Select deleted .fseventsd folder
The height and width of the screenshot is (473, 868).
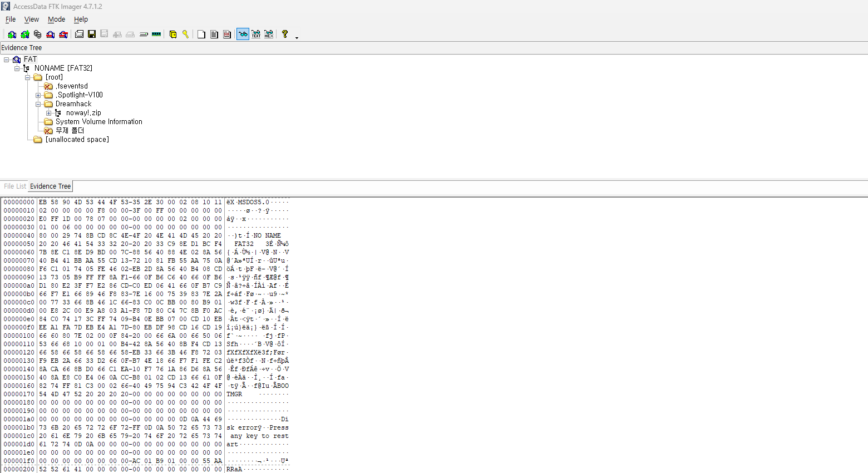point(72,86)
